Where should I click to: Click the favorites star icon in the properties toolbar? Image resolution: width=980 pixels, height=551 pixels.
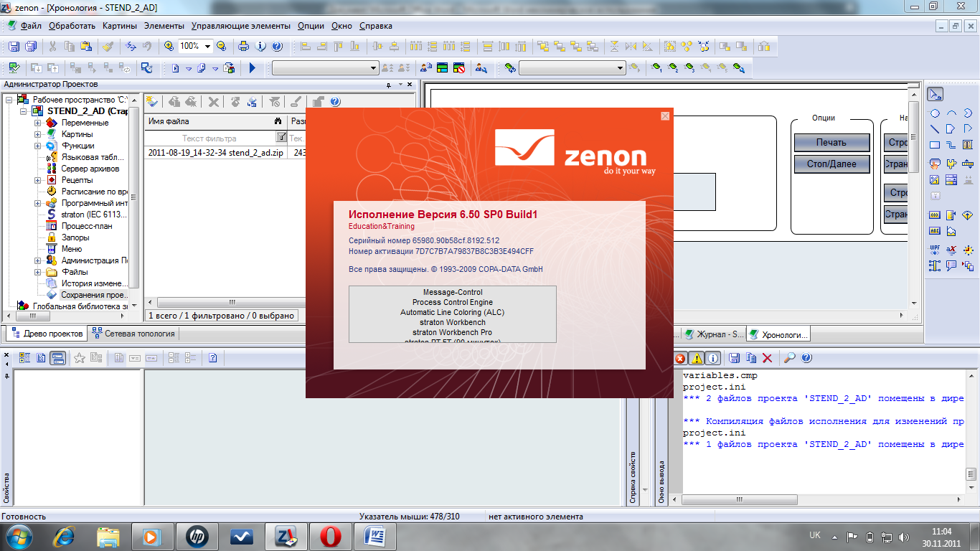pos(80,358)
